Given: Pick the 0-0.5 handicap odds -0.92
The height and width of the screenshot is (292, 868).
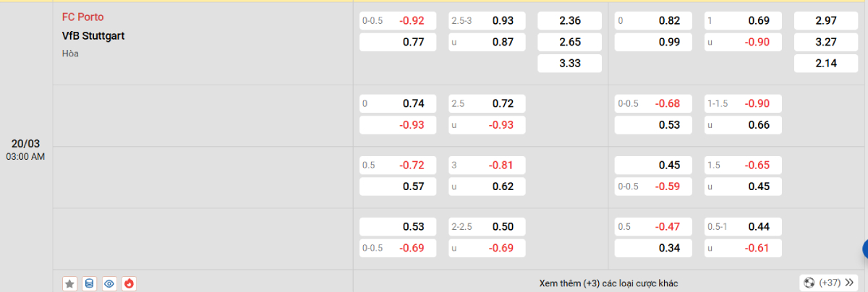Looking at the screenshot, I should tap(398, 21).
